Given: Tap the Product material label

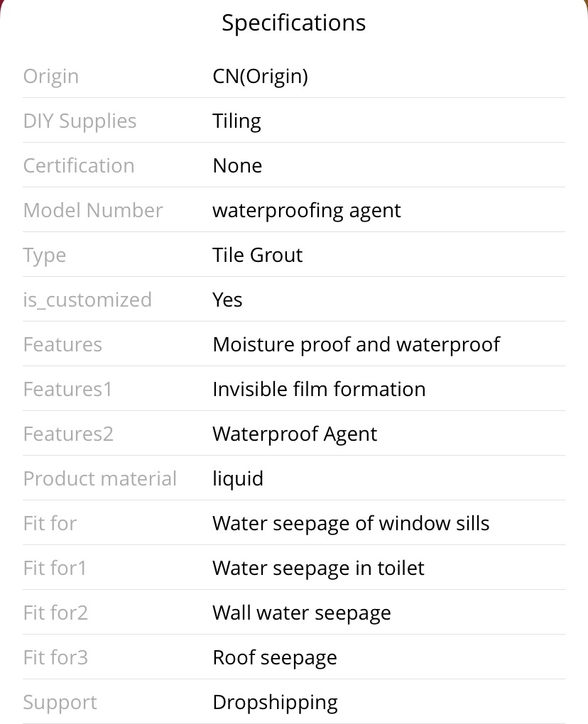Looking at the screenshot, I should [99, 478].
